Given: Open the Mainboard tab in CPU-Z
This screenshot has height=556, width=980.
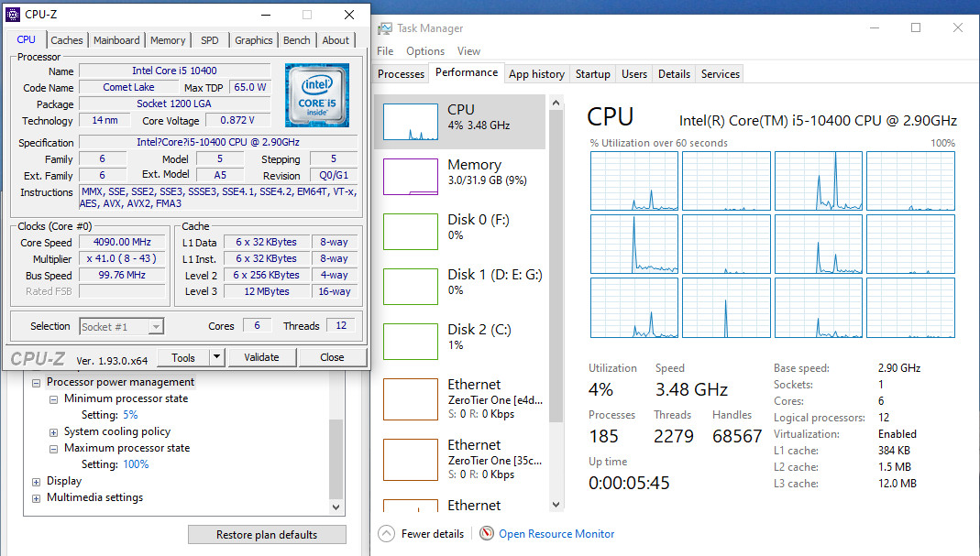Looking at the screenshot, I should pos(116,40).
